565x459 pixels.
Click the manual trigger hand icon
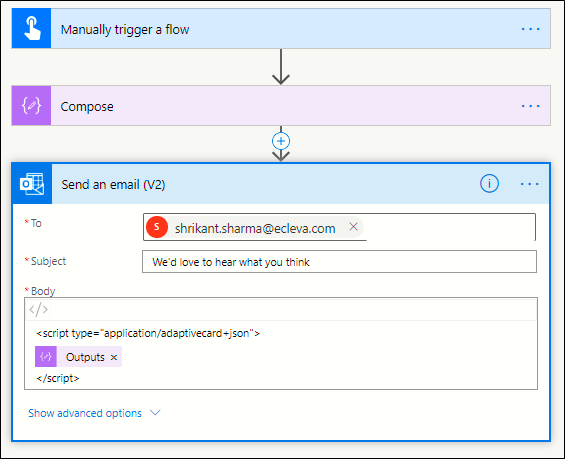click(32, 28)
